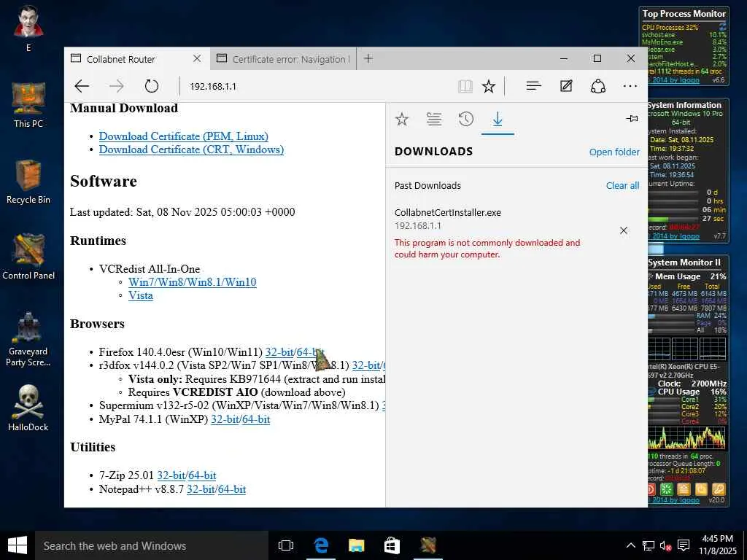Select the Control Panel desktop icon
747x560 pixels.
coord(28,257)
